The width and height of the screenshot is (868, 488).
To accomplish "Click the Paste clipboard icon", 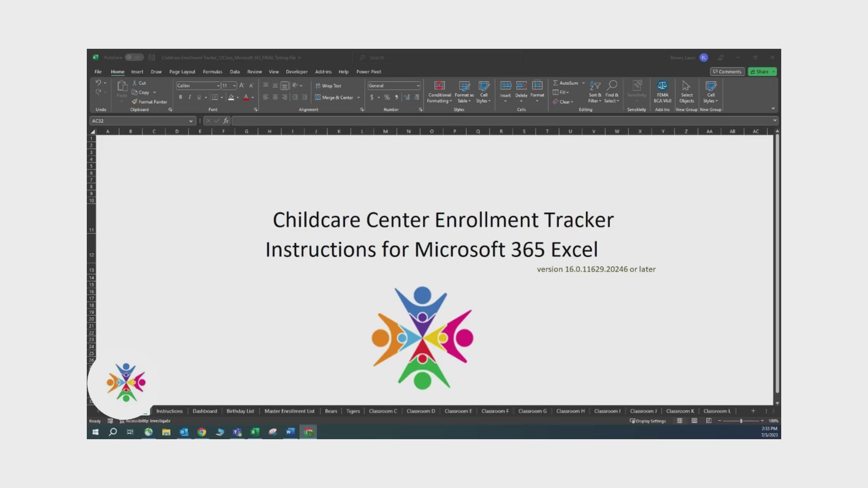I will [122, 86].
